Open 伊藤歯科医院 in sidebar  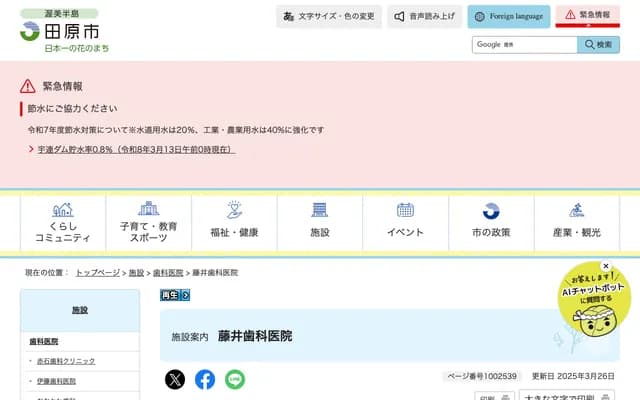[56, 381]
